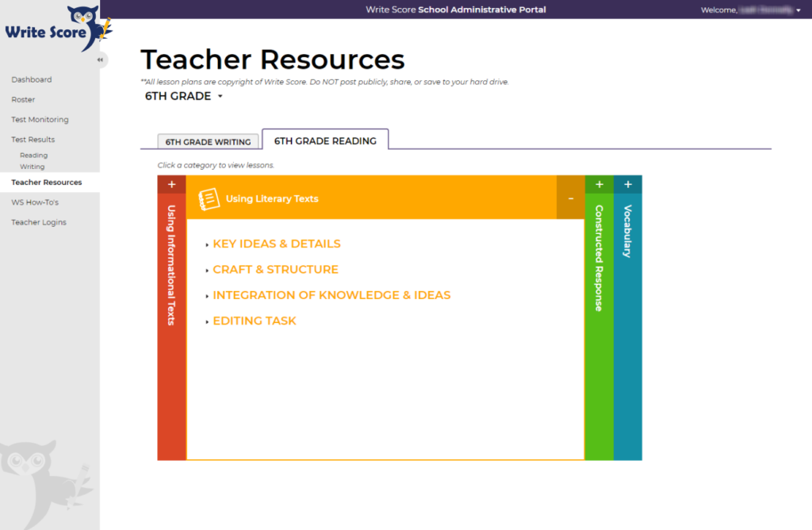Image resolution: width=812 pixels, height=530 pixels.
Task: Select the 6TH GRADE READING tab
Action: [x=325, y=140]
